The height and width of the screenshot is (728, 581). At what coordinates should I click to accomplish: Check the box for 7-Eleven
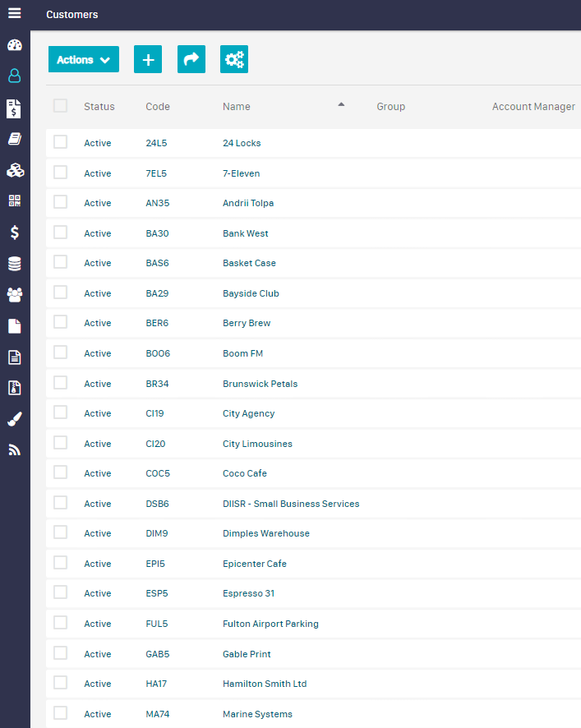click(60, 173)
